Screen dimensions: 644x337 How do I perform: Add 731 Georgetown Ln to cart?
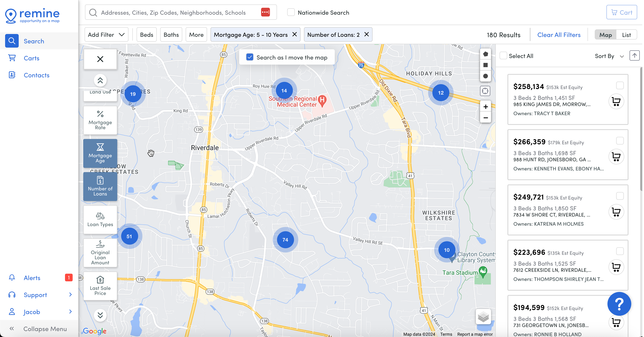616,323
